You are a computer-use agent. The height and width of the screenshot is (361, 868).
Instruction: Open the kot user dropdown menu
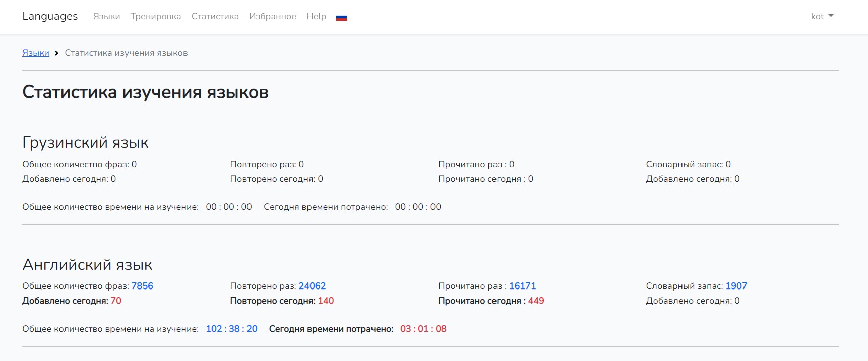click(x=822, y=16)
